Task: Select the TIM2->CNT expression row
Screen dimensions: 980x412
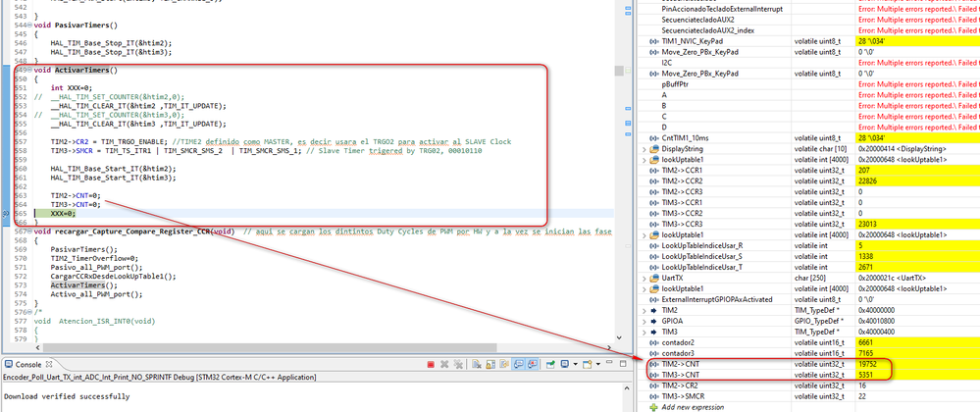Action: [810, 364]
